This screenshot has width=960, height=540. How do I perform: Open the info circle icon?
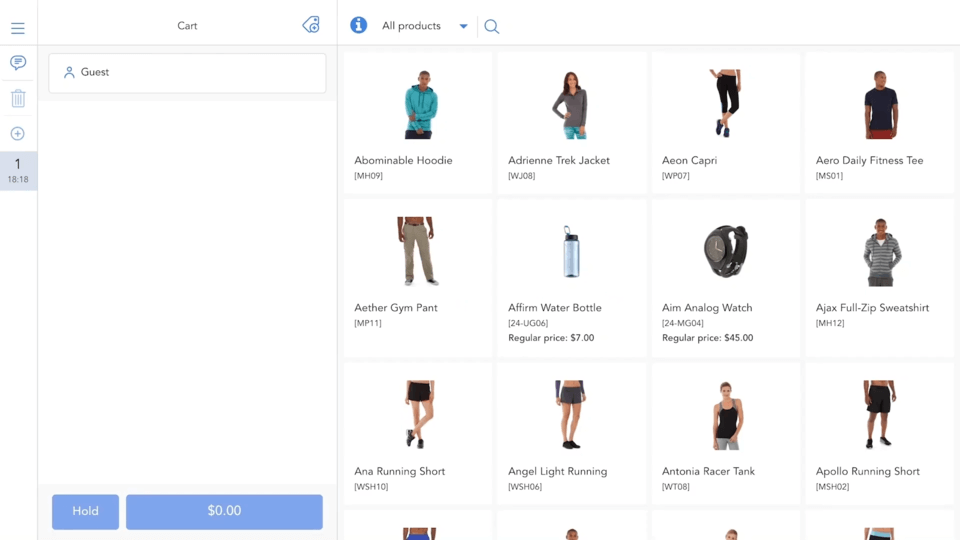click(358, 25)
